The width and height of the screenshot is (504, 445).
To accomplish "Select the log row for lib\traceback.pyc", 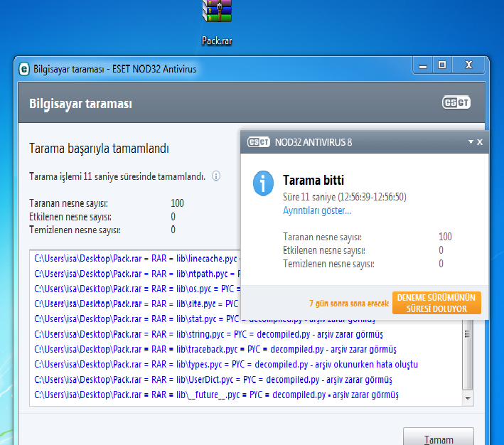I will (x=215, y=349).
